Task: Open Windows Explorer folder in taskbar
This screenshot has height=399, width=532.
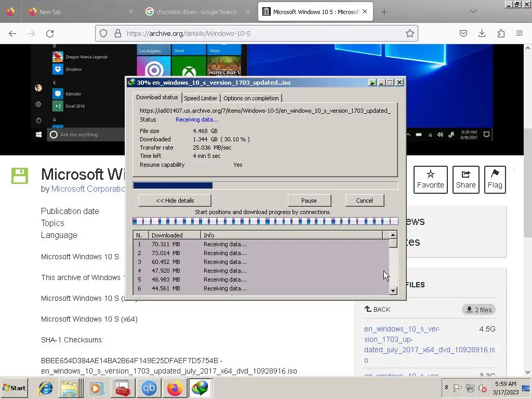Action: [x=70, y=388]
